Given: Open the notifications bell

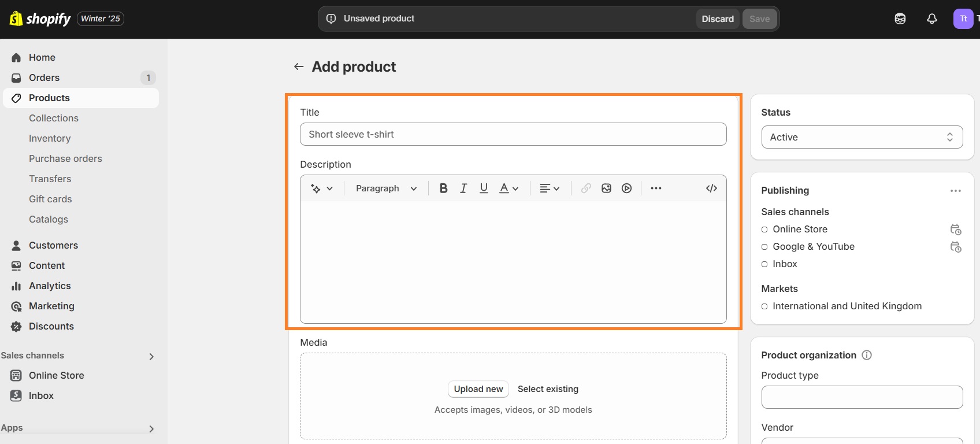Looking at the screenshot, I should point(932,19).
